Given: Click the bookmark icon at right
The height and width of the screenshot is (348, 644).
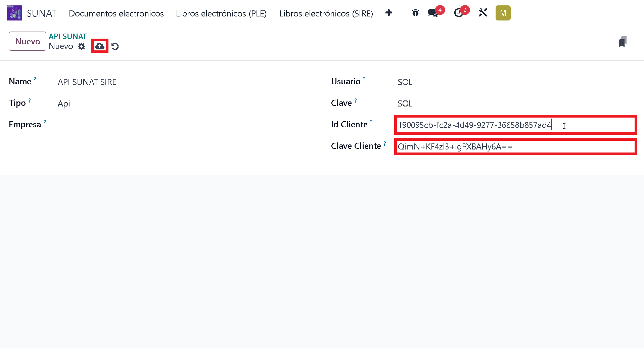Looking at the screenshot, I should [x=623, y=42].
